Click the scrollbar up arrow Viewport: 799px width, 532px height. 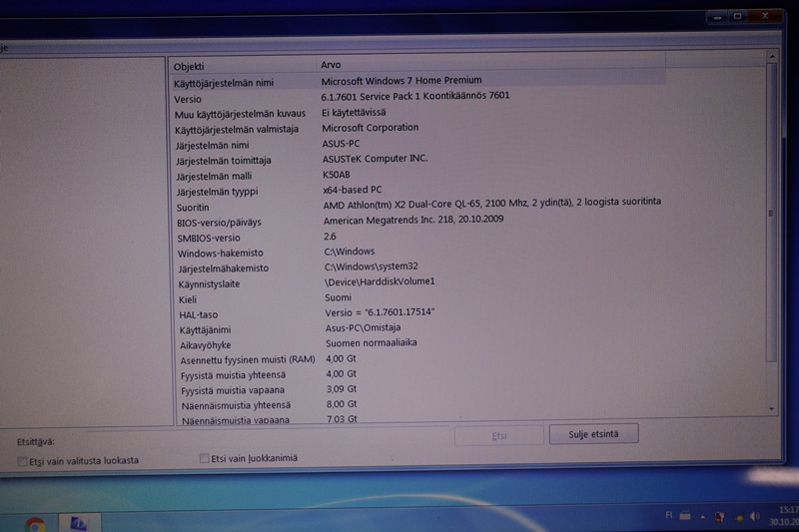771,58
